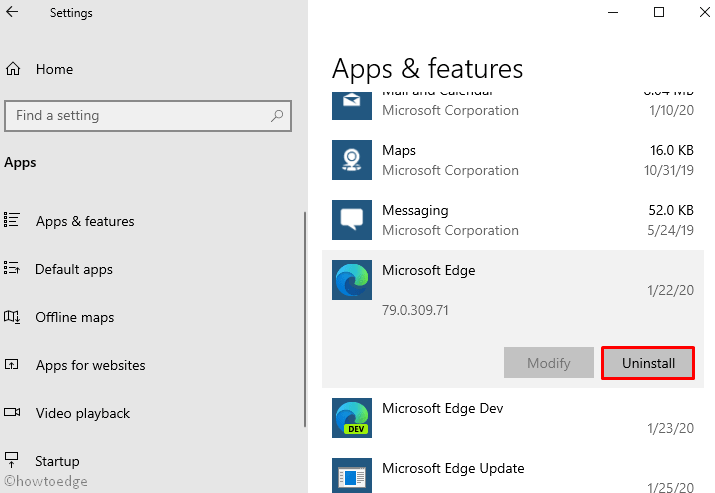Viewport: 715px width, 493px height.
Task: Open Apps for websites settings
Action: (x=90, y=365)
